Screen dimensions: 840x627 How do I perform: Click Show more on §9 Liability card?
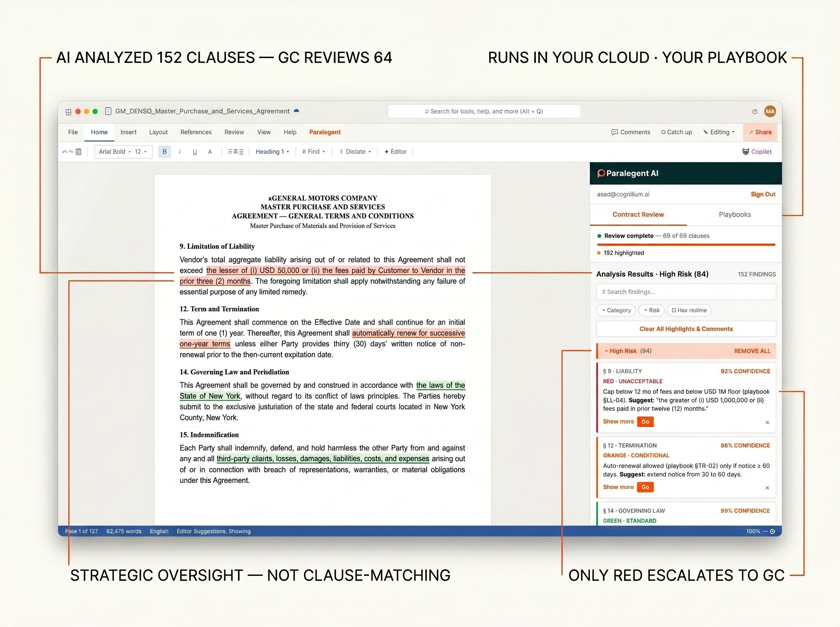tap(618, 422)
